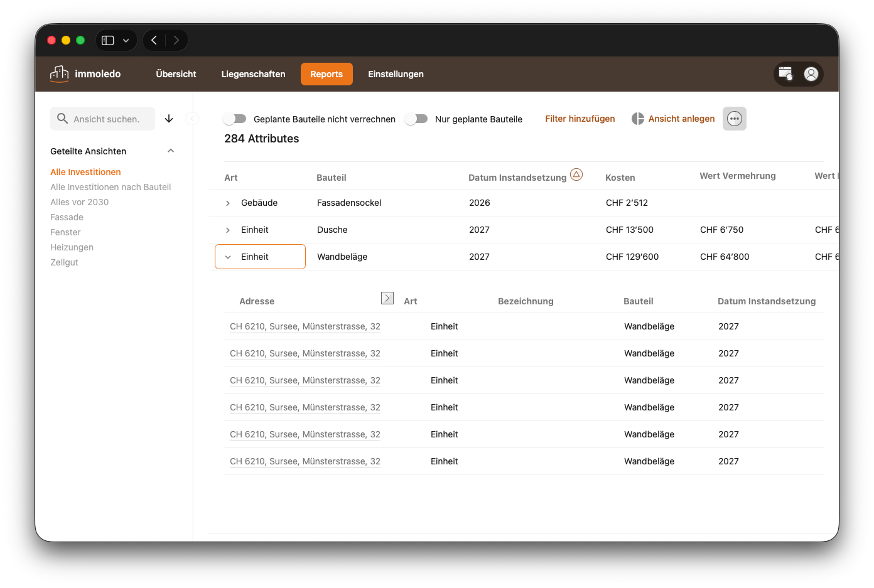Click the CHF 64'800 value cell
Screen dimensions: 874x588
[725, 257]
